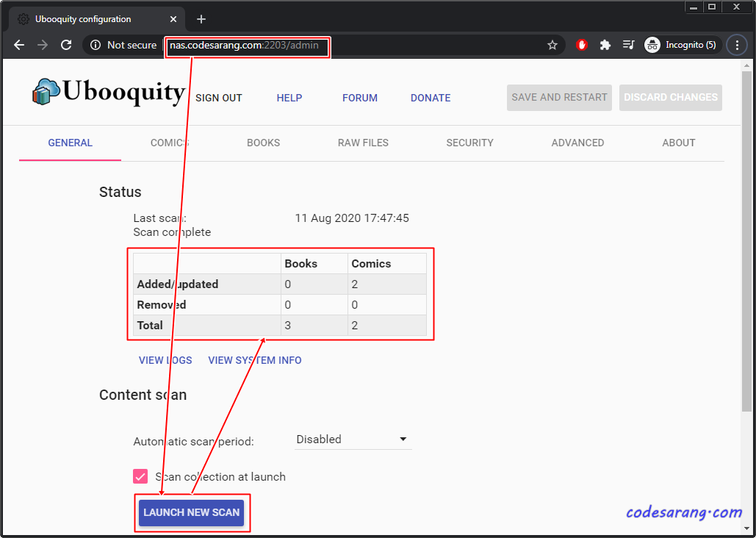756x538 pixels.
Task: Switch to the ADVANCED tab
Action: click(x=577, y=143)
